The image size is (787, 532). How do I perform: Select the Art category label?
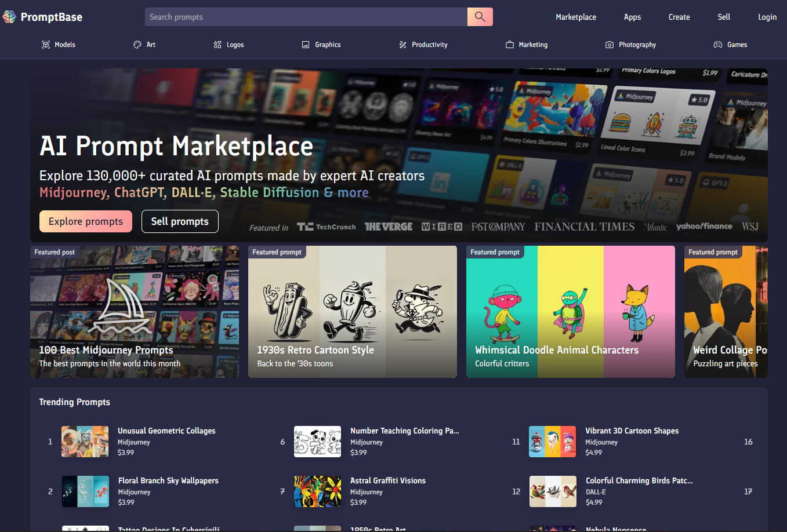pos(151,45)
